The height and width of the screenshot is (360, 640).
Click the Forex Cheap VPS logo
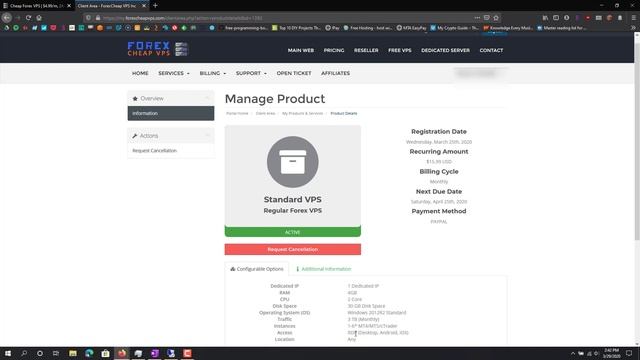(x=158, y=49)
